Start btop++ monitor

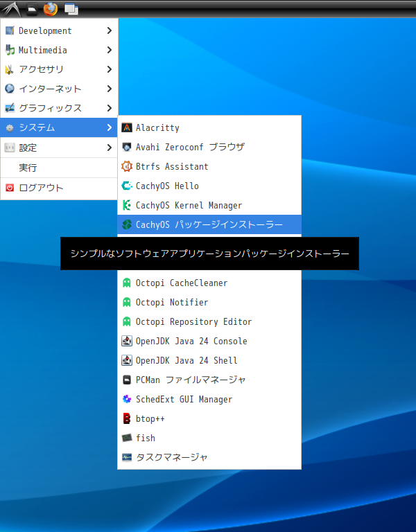[x=209, y=418]
